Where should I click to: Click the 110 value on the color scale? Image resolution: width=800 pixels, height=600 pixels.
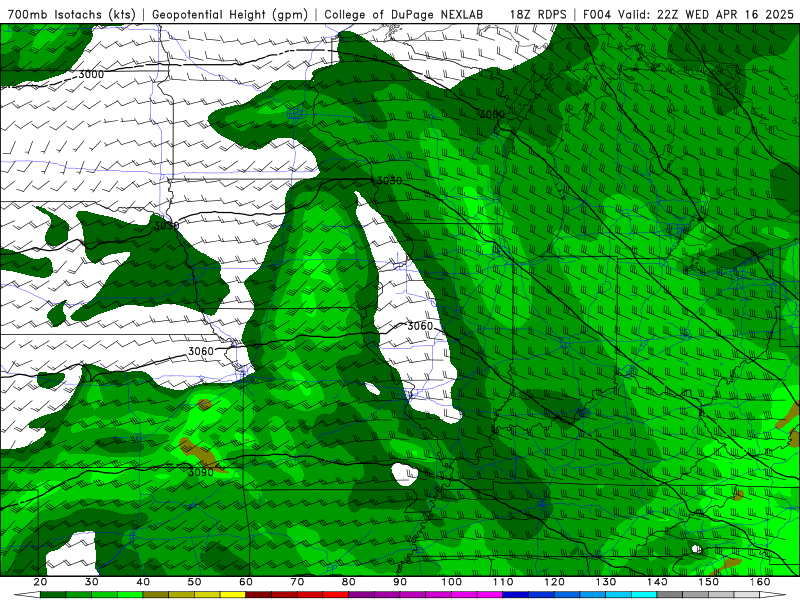pyautogui.click(x=503, y=582)
